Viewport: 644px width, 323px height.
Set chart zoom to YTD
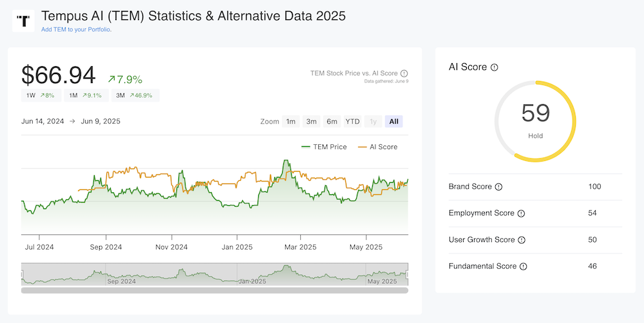pyautogui.click(x=352, y=122)
